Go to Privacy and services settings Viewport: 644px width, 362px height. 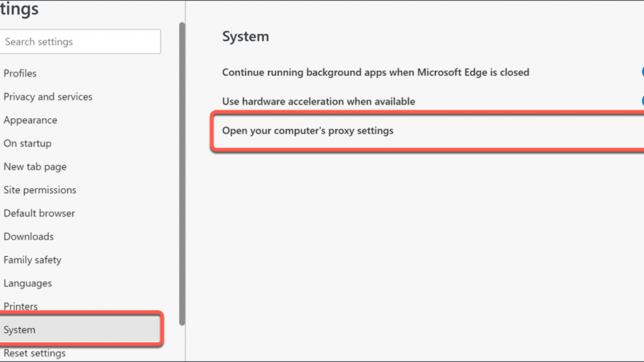pyautogui.click(x=48, y=97)
